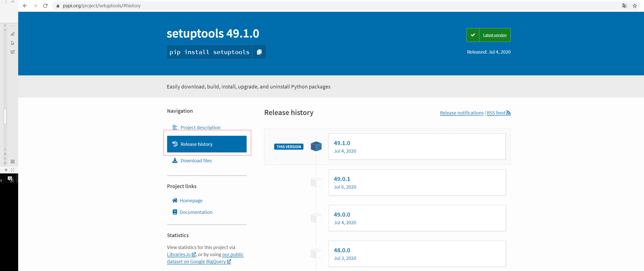This screenshot has height=271, width=644.
Task: Open the translate page icon
Action: 625,6
